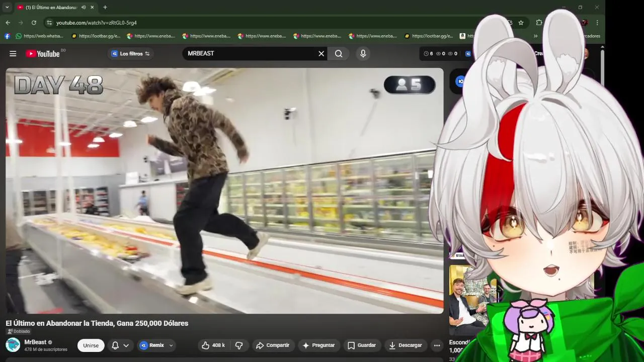Show more bookmarks chevron
This screenshot has height=362, width=644.
tap(535, 36)
